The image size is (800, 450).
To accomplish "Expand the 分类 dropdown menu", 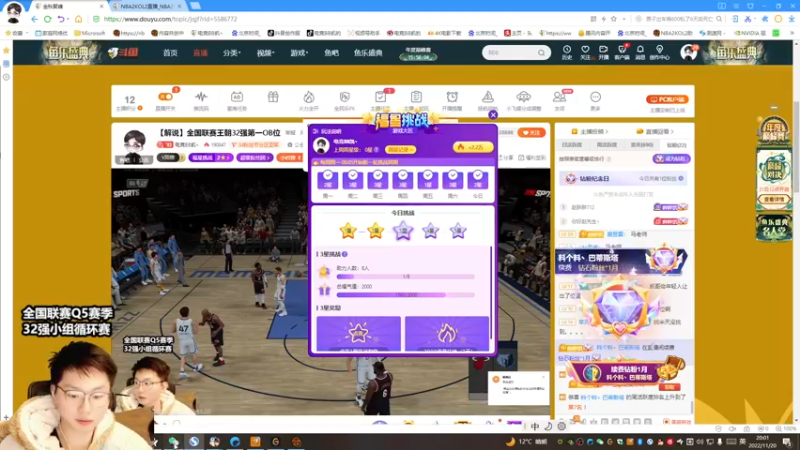I will [x=232, y=53].
